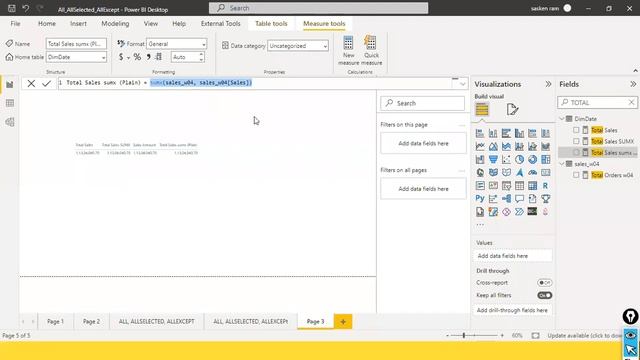Open the Home table dropdown
Image resolution: width=640 pixels, height=360 pixels.
pyautogui.click(x=76, y=57)
